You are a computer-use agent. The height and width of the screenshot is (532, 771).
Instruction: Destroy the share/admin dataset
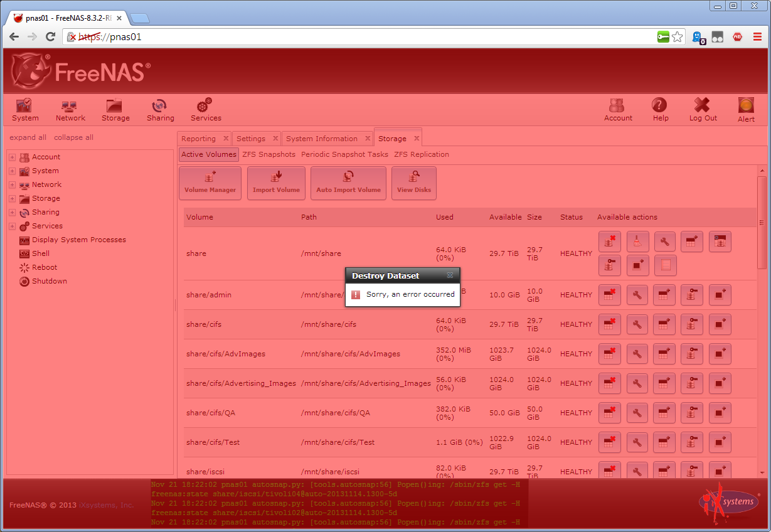tap(610, 295)
